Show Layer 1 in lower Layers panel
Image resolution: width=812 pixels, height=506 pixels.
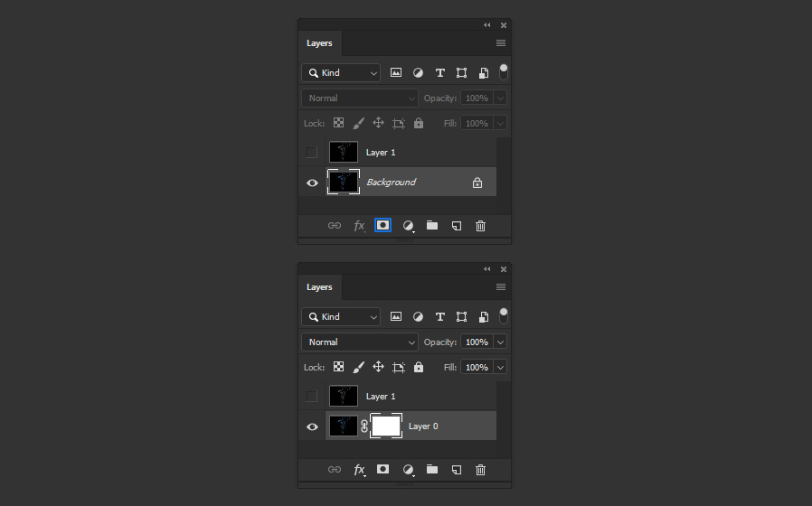(x=311, y=397)
